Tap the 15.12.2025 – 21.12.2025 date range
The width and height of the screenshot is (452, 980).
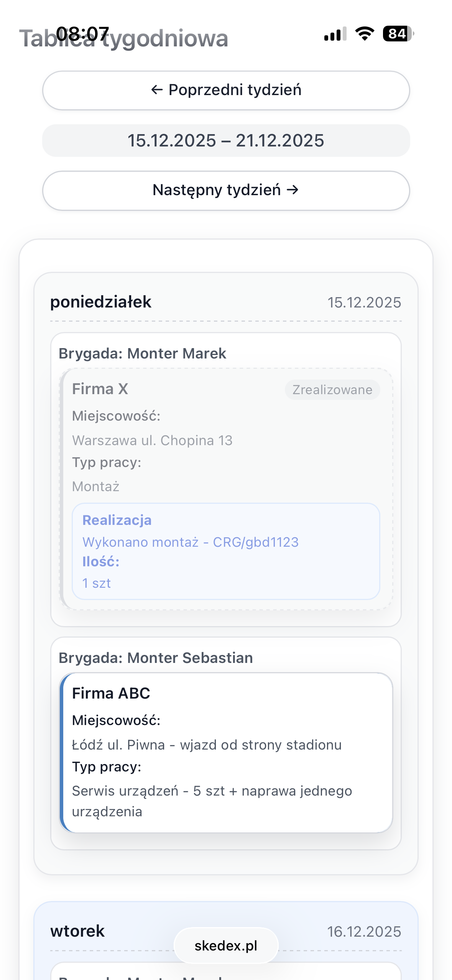(x=226, y=140)
